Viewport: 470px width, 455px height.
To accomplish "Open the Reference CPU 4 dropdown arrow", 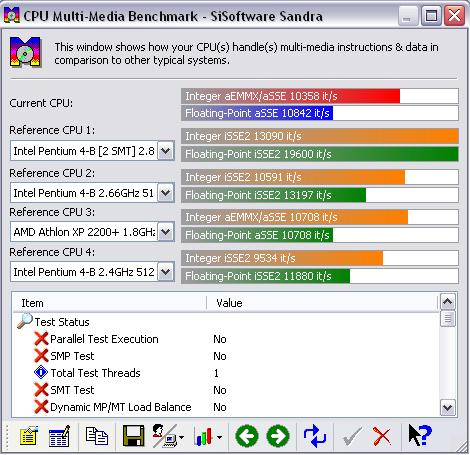I will coord(166,272).
